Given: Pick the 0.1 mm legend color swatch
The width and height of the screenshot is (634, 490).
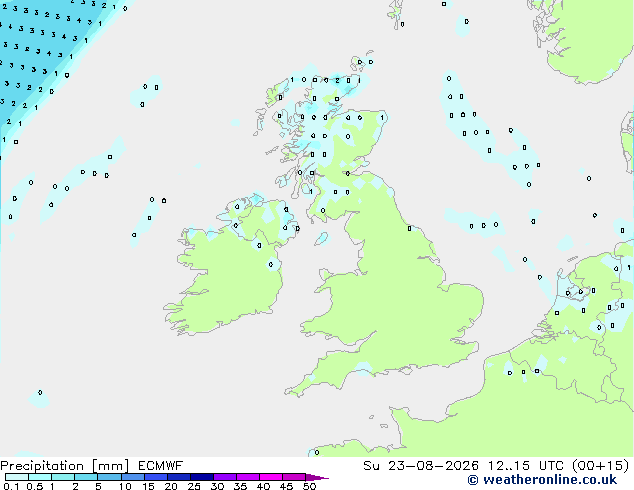Looking at the screenshot, I should tap(17, 477).
